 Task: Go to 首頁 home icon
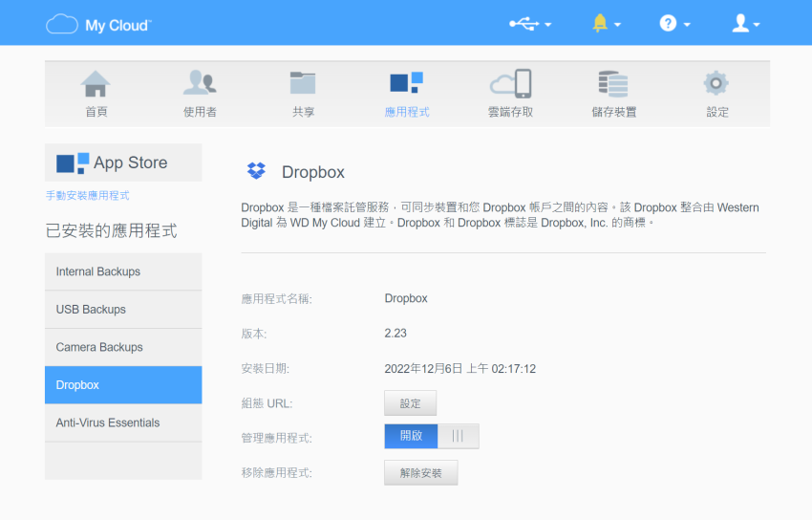pos(96,83)
